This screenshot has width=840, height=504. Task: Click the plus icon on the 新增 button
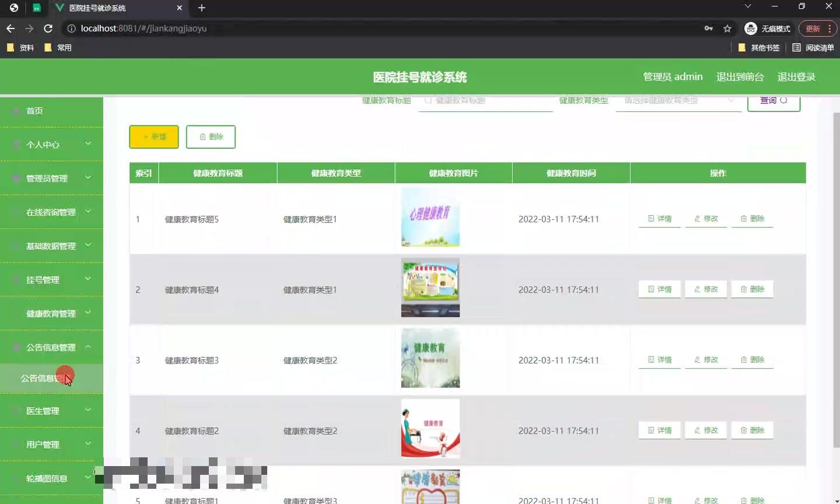coord(145,136)
